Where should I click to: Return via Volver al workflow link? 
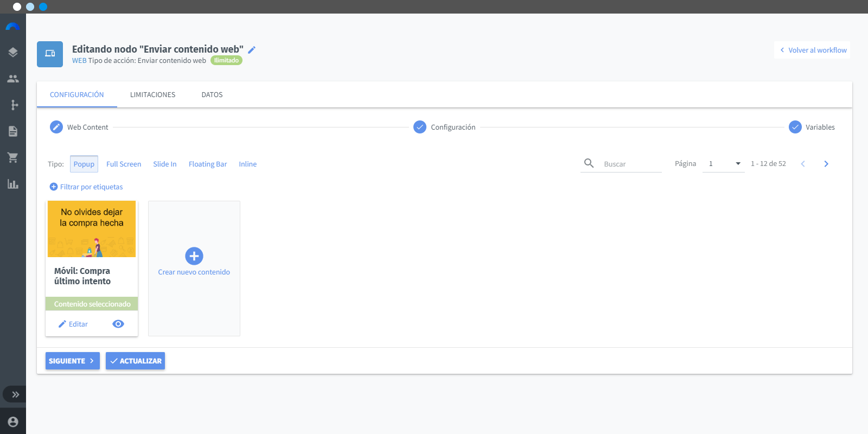pyautogui.click(x=812, y=50)
